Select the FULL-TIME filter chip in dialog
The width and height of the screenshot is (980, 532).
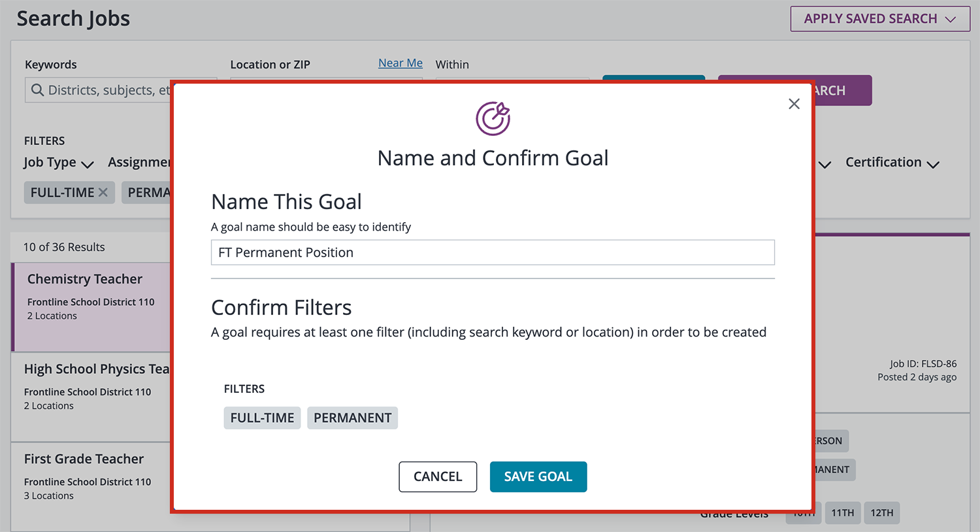262,418
